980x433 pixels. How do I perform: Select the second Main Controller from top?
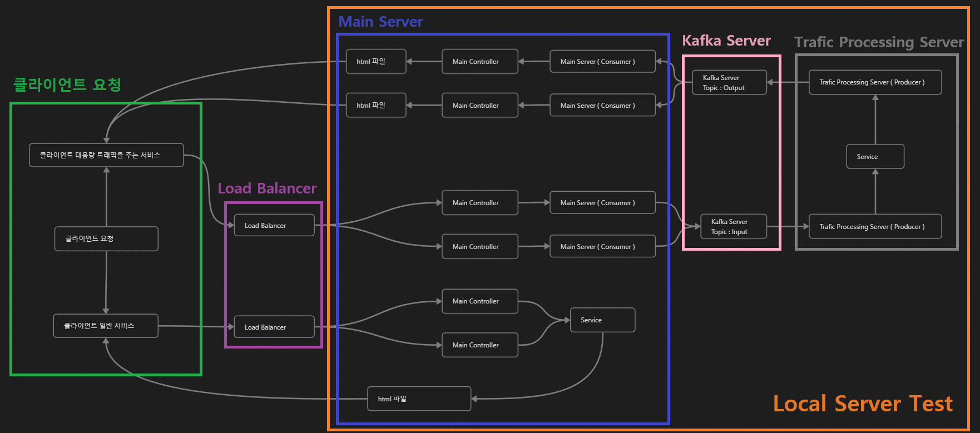click(x=480, y=105)
